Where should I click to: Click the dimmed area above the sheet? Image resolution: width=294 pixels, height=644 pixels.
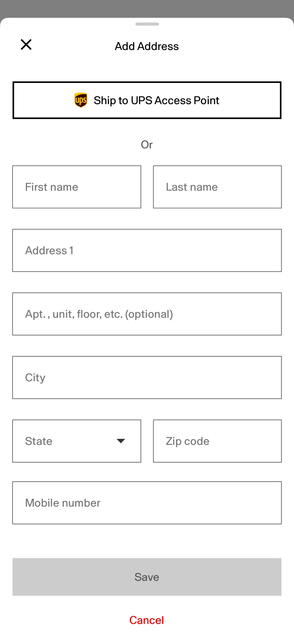pyautogui.click(x=147, y=8)
